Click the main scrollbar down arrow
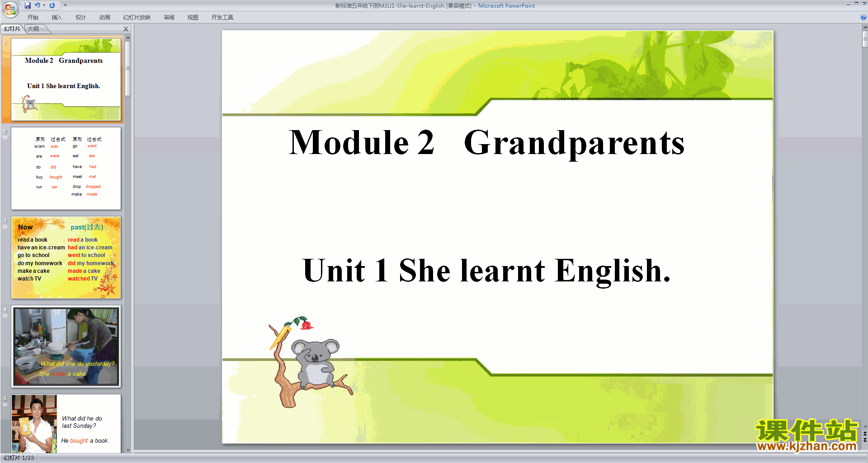868x463 pixels. tap(865, 426)
